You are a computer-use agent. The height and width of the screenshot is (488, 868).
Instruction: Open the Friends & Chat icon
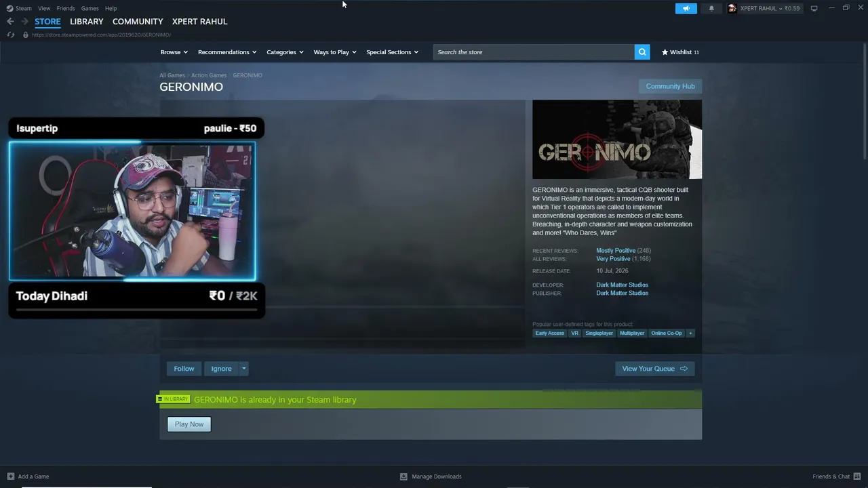[858, 476]
